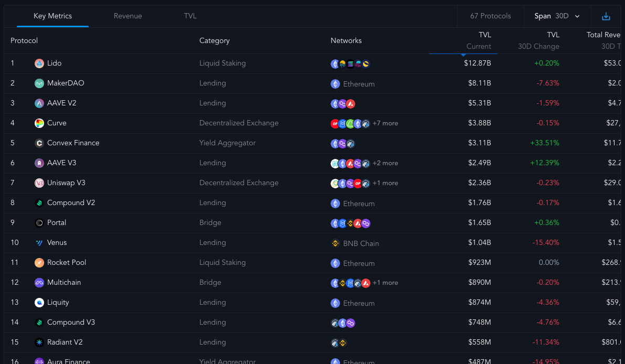Viewport: 625px width, 364px height.
Task: Click network icons in Radiant V2 row
Action: tap(339, 343)
